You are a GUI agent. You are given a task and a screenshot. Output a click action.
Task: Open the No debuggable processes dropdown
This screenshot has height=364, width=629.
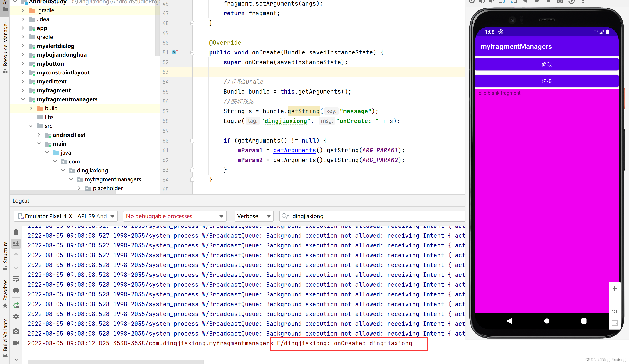(174, 216)
